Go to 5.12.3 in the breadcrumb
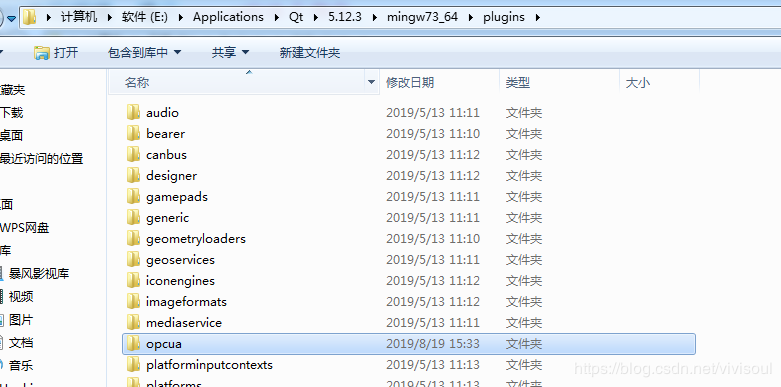The image size is (781, 387). (345, 17)
